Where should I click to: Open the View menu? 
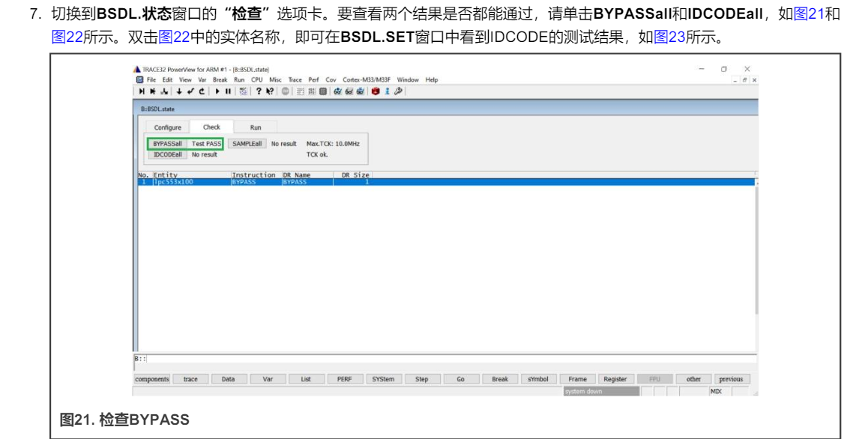tap(185, 79)
